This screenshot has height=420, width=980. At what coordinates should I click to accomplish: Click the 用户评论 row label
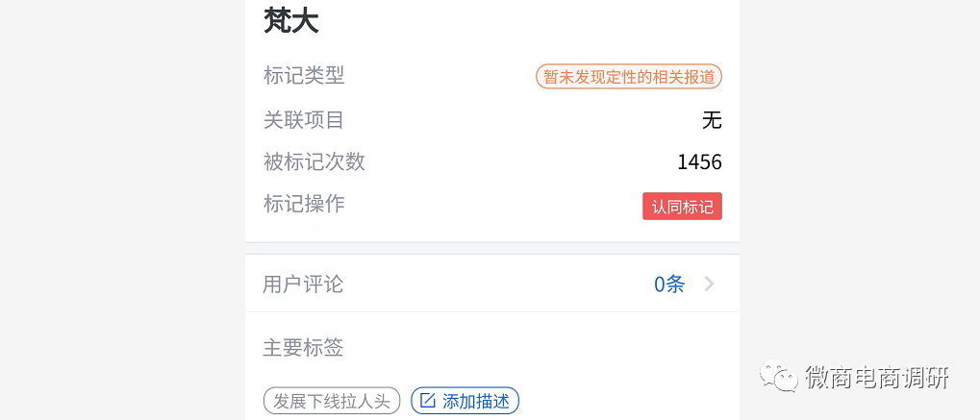pos(303,284)
